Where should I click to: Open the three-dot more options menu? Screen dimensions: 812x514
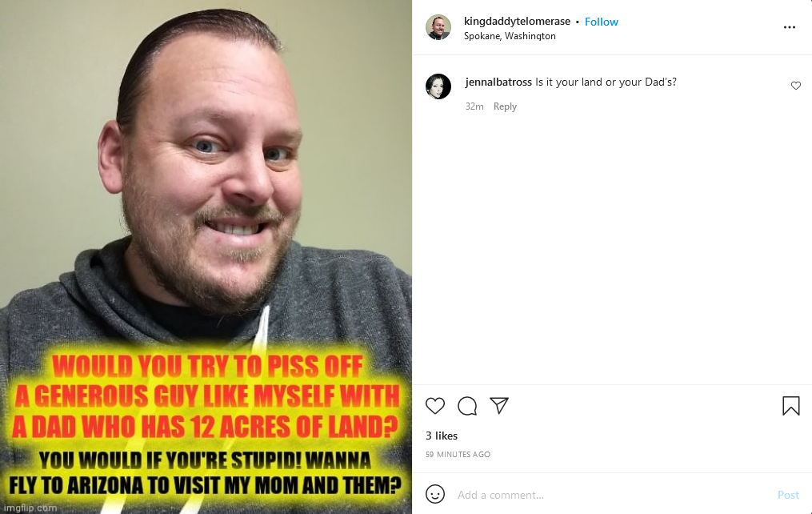(790, 27)
